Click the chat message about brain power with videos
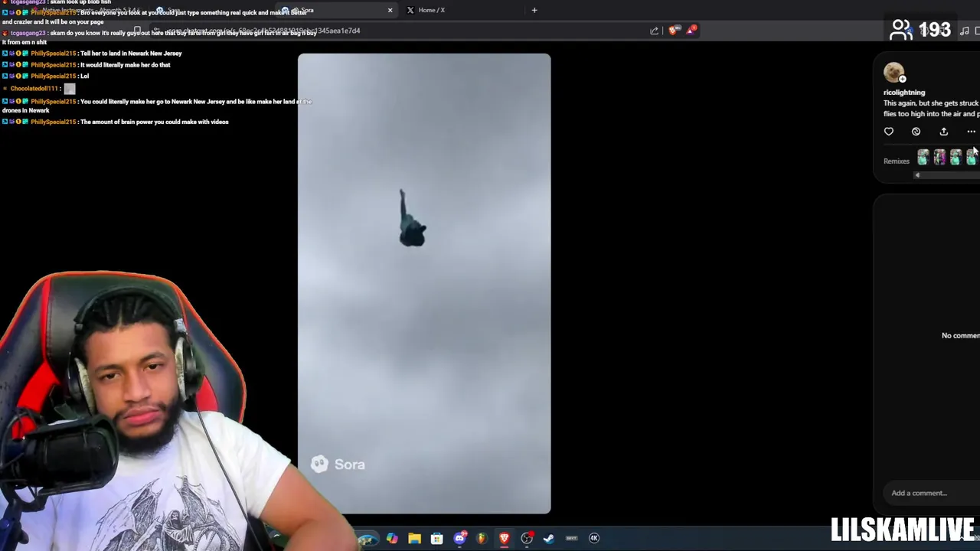This screenshot has width=980, height=551. (x=154, y=122)
